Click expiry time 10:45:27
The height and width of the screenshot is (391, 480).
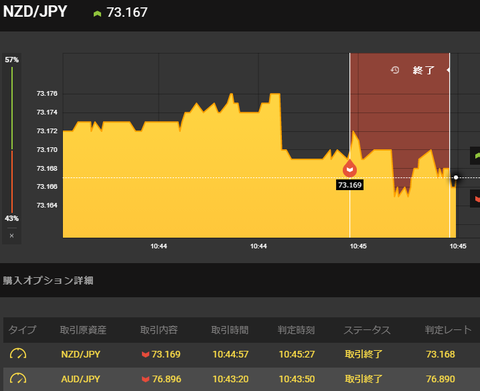point(297,354)
